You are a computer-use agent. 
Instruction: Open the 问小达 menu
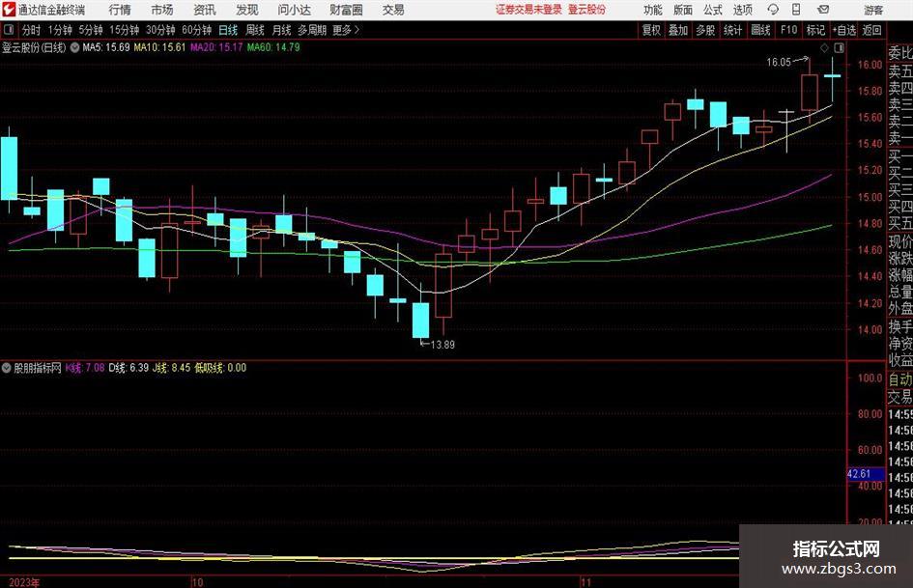click(x=294, y=10)
